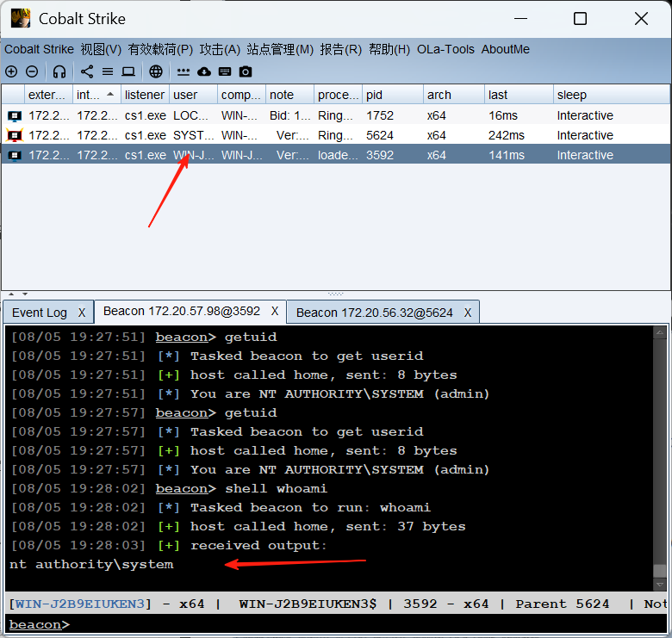This screenshot has height=638, width=672.
Task: Click console scrollbar down arrow
Action: pyautogui.click(x=660, y=585)
